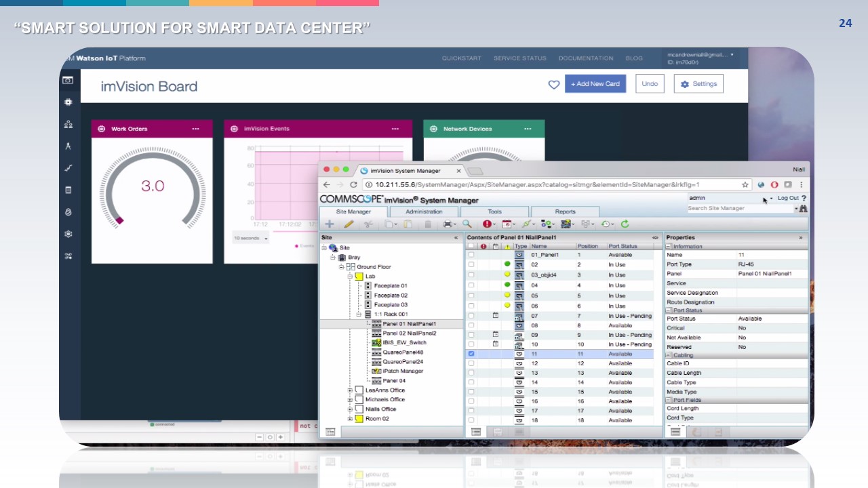
Task: Click the Search Site Manager field
Action: click(x=741, y=209)
